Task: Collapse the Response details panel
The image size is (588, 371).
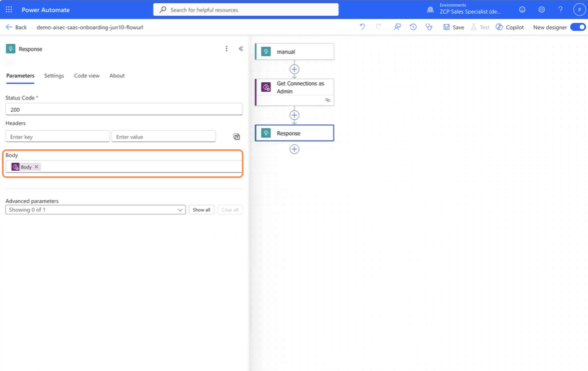Action: click(240, 49)
